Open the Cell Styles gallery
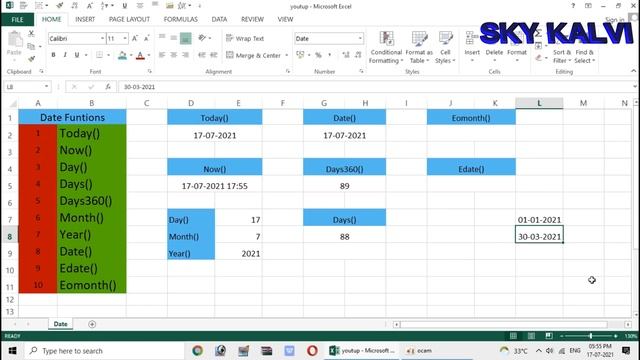The width and height of the screenshot is (640, 360). tap(445, 47)
